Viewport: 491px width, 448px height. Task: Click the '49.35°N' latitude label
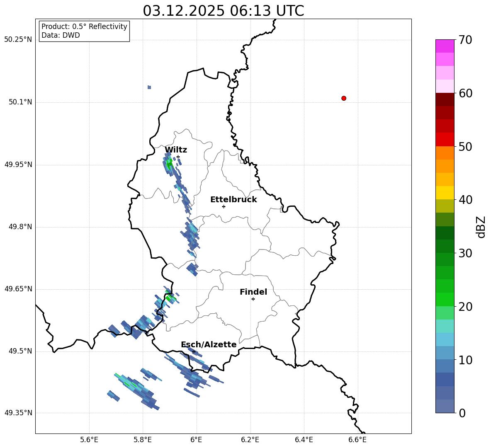tap(18, 413)
